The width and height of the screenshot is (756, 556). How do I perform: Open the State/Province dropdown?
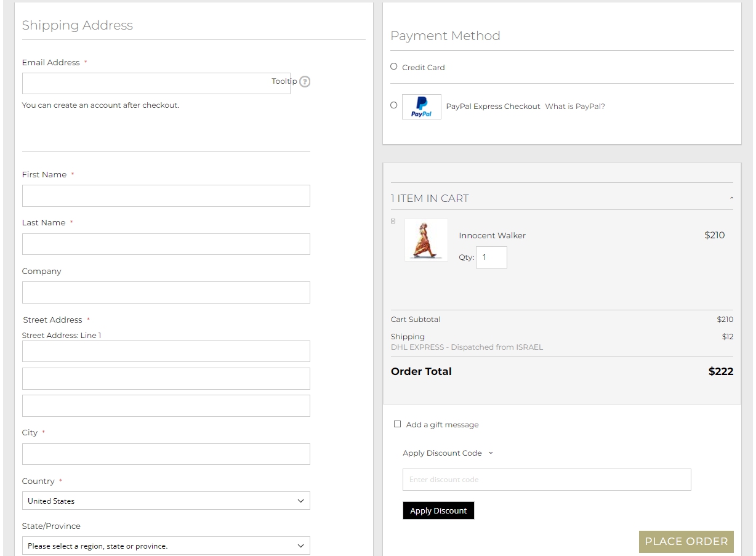(166, 546)
